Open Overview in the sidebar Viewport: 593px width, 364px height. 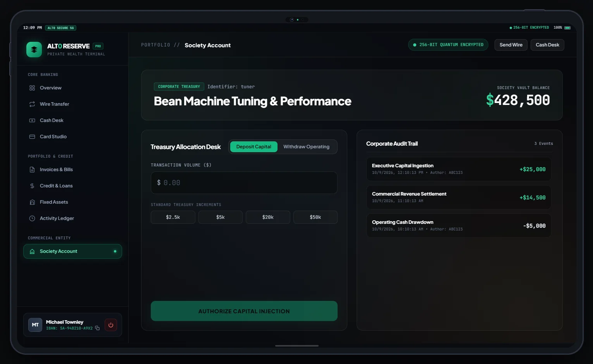72,88
